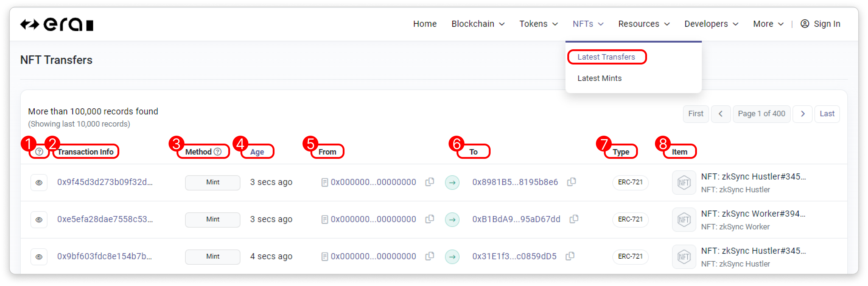Expand the Blockchain dropdown menu
The width and height of the screenshot is (868, 286).
[478, 24]
